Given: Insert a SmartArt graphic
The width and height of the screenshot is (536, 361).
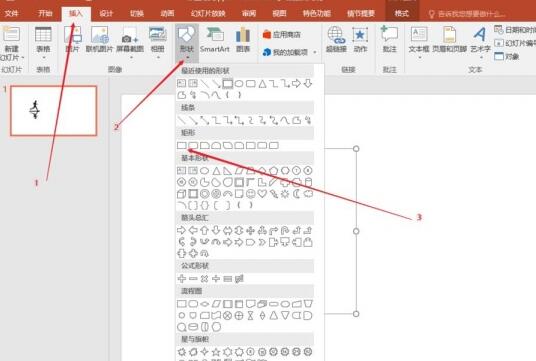Looking at the screenshot, I should click(214, 40).
